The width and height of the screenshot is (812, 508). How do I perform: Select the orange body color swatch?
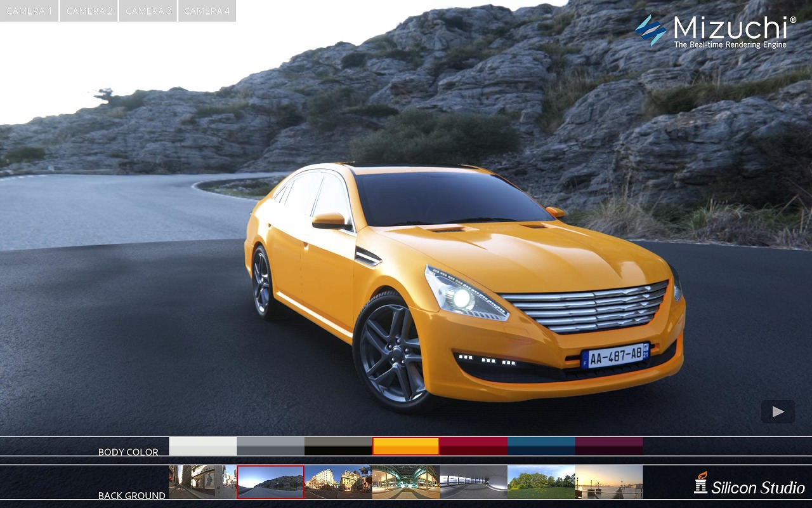[406, 446]
